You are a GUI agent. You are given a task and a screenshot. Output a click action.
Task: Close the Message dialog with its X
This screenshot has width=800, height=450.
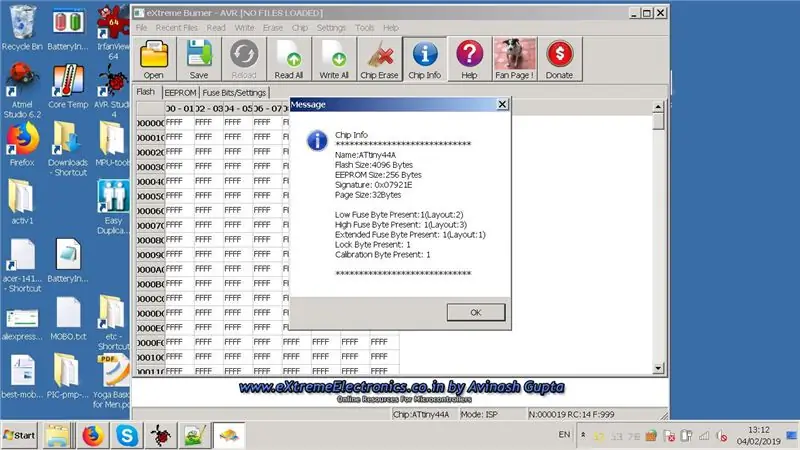[502, 104]
